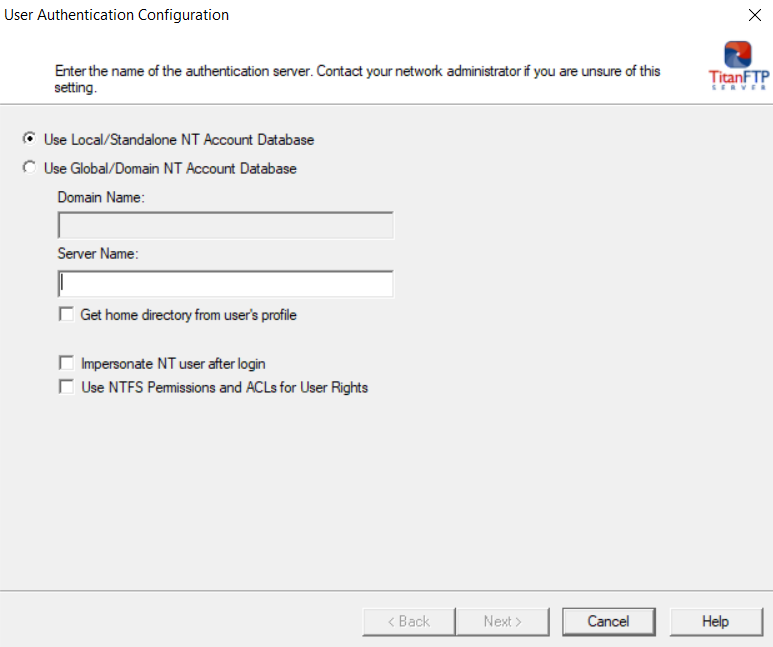773x647 pixels.
Task: Open Help for this wizard page
Action: [x=715, y=621]
